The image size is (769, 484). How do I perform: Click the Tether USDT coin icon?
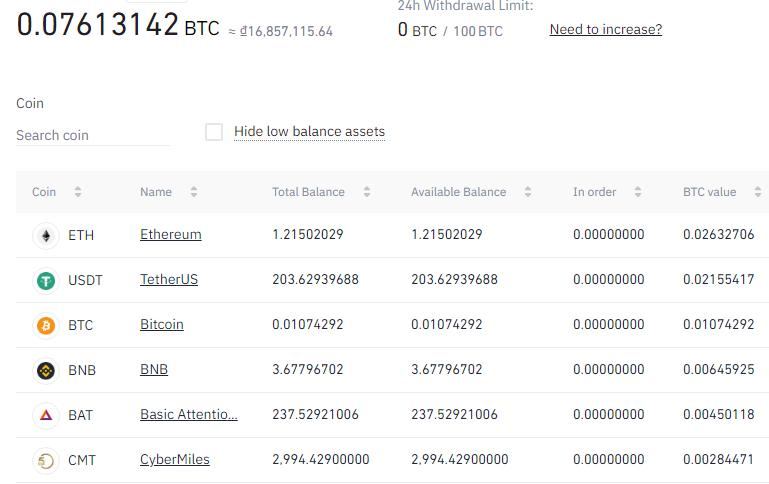46,281
